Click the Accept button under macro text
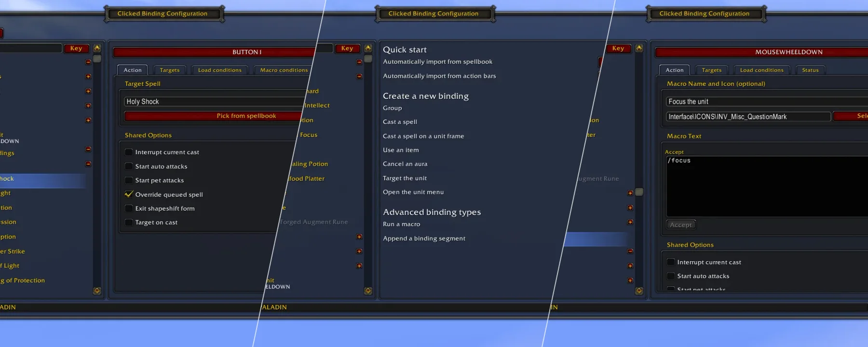868x347 pixels. (x=681, y=225)
